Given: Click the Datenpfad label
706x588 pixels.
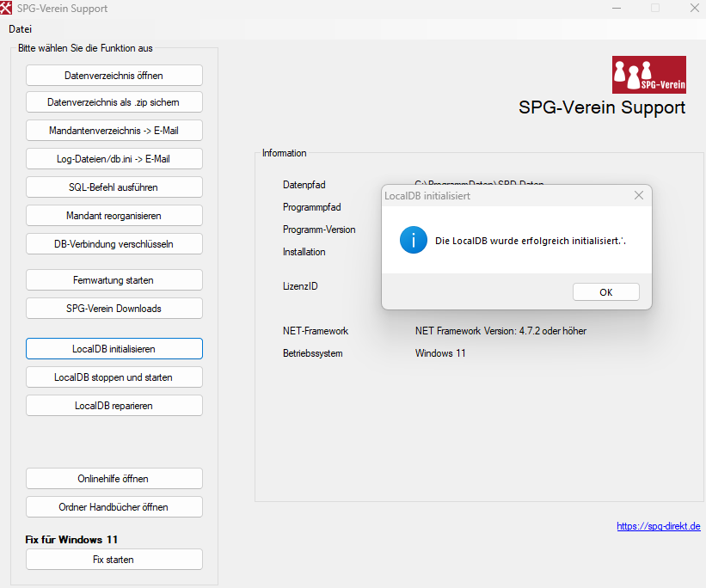Looking at the screenshot, I should (304, 185).
